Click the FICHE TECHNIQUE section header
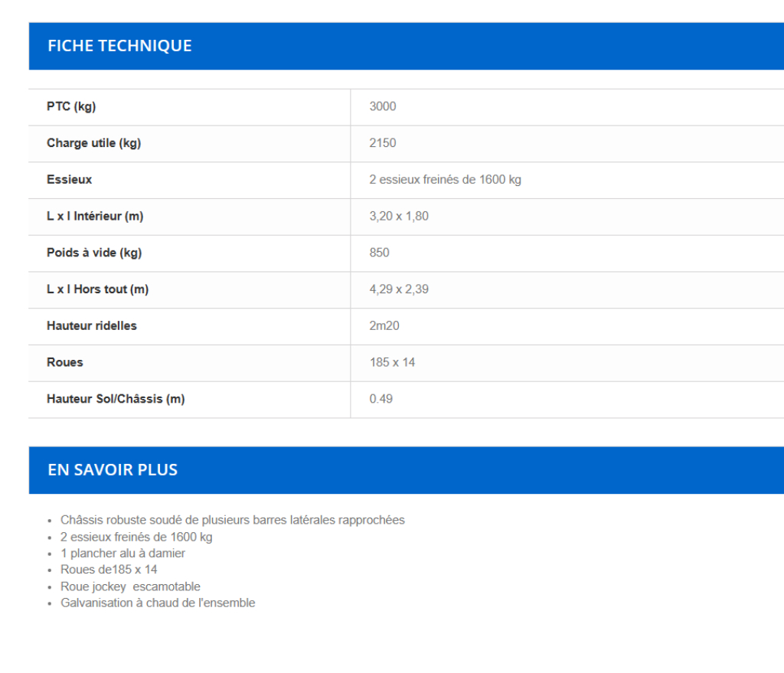Image resolution: width=784 pixels, height=673 pixels. pos(119,46)
